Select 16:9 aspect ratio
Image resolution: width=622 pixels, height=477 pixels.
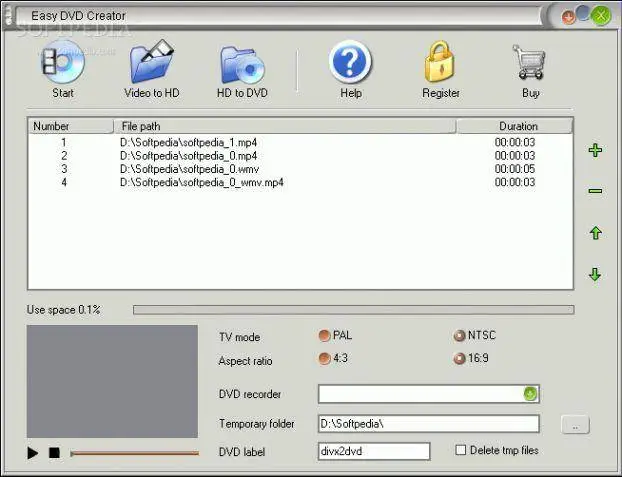459,359
